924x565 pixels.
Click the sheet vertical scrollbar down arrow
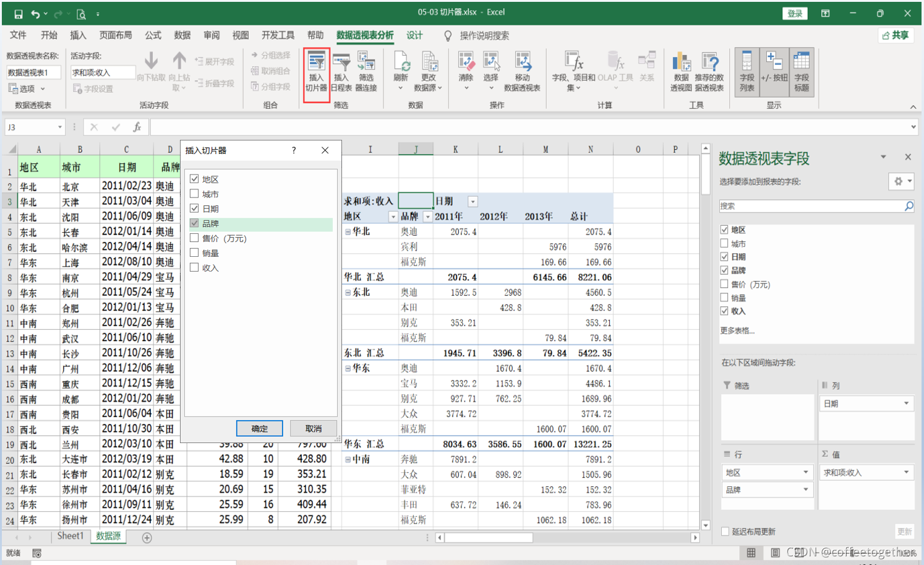click(x=706, y=525)
